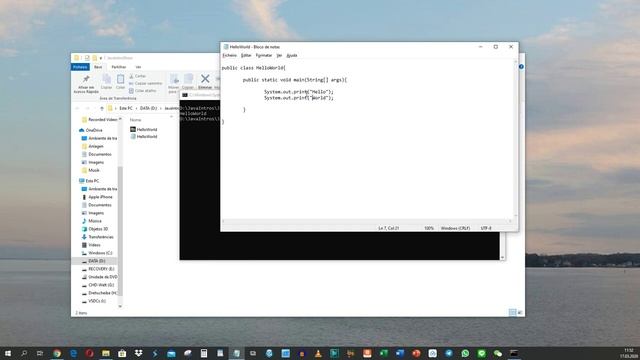The height and width of the screenshot is (360, 640).
Task: Open Task View on taskbar
Action: pos(40,353)
